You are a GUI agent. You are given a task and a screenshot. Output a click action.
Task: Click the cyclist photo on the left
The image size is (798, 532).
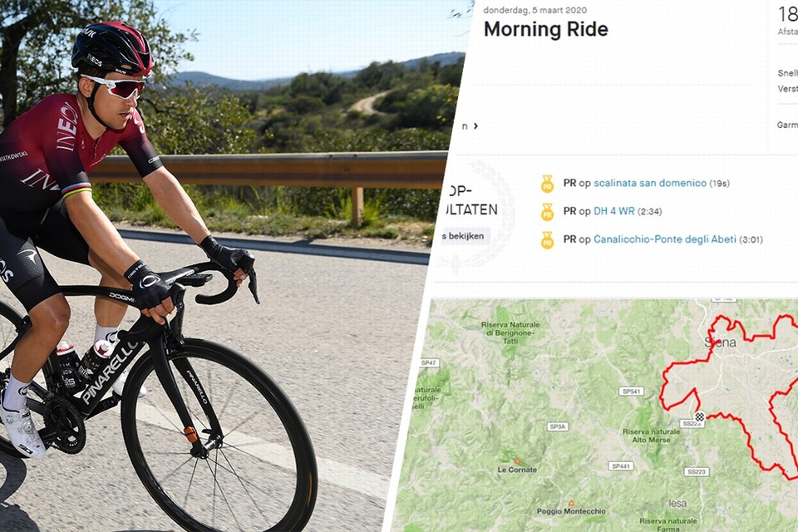click(214, 266)
